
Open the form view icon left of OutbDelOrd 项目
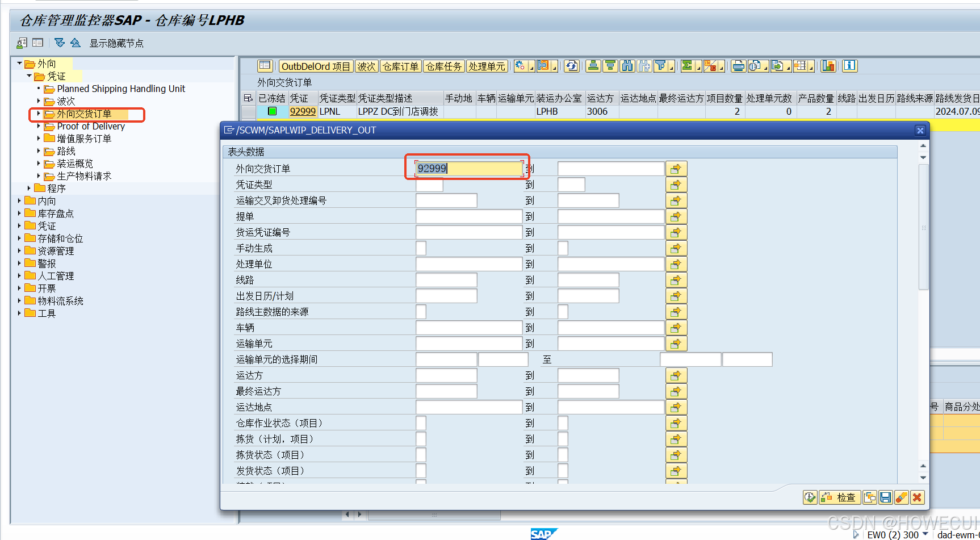265,66
